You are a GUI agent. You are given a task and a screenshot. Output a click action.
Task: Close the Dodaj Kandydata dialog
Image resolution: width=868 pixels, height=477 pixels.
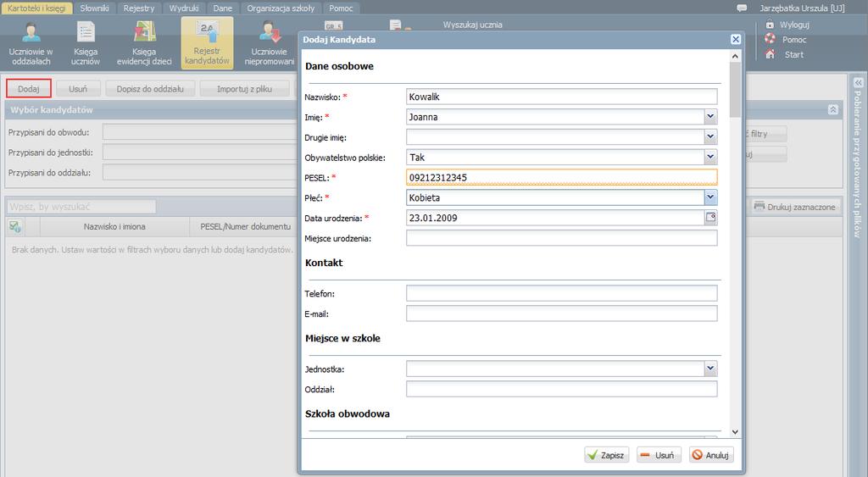point(736,39)
